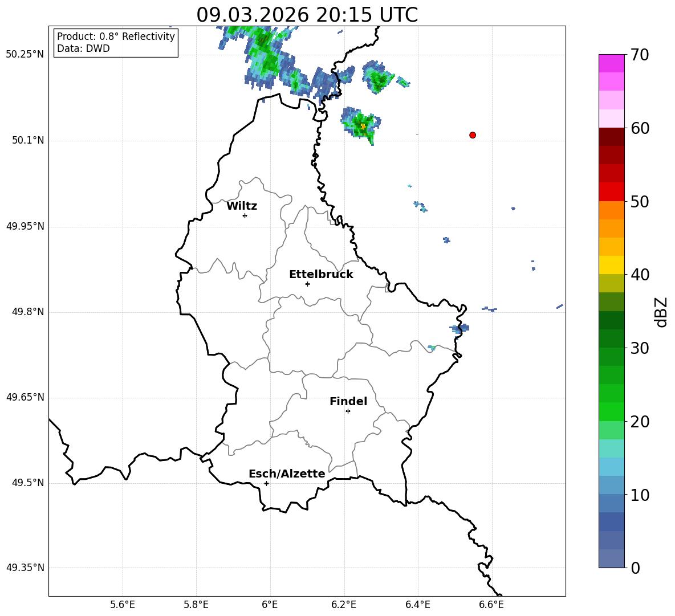Click the 5.8°E longitude label

(196, 605)
